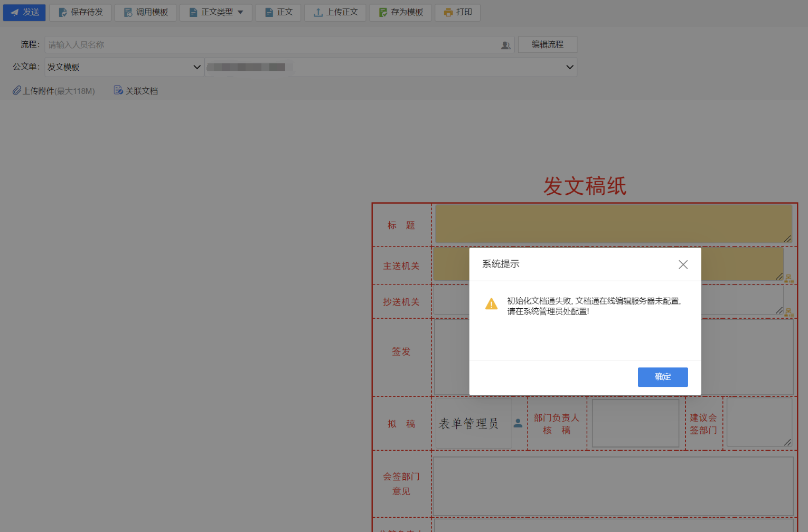Click 保存待发 save draft toolbar button
Screen dimensions: 808x532
click(80, 13)
